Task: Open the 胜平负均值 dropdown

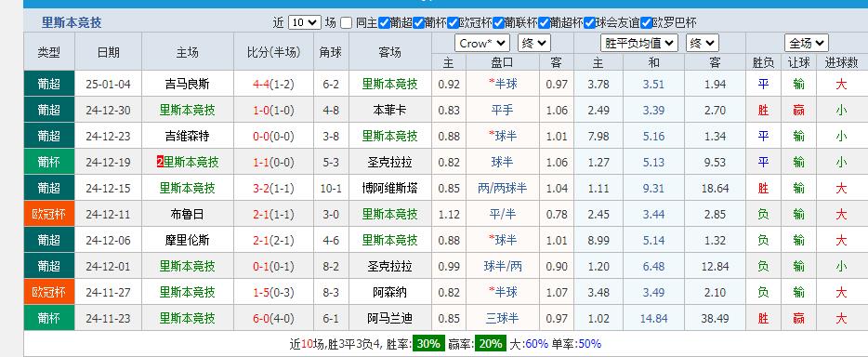Action: [x=639, y=43]
